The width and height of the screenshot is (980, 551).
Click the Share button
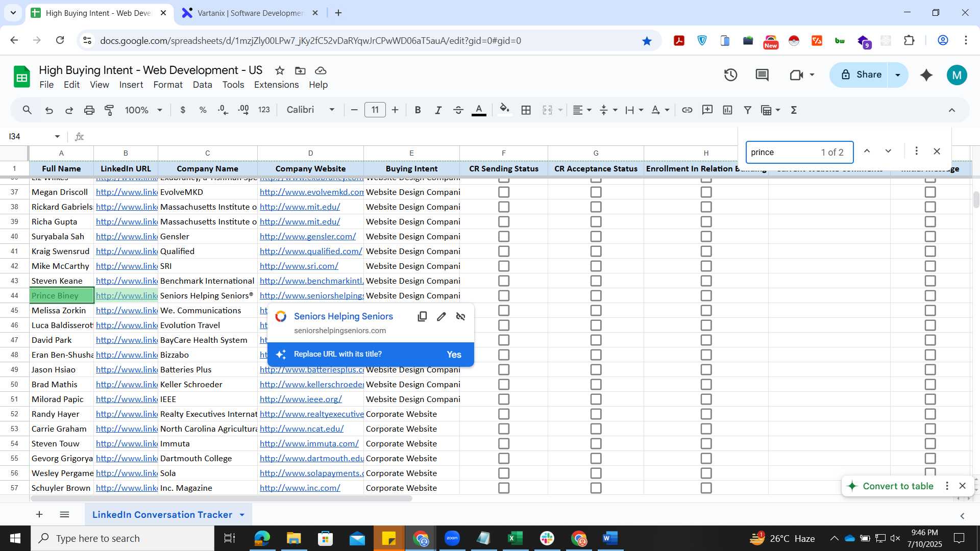(x=861, y=75)
